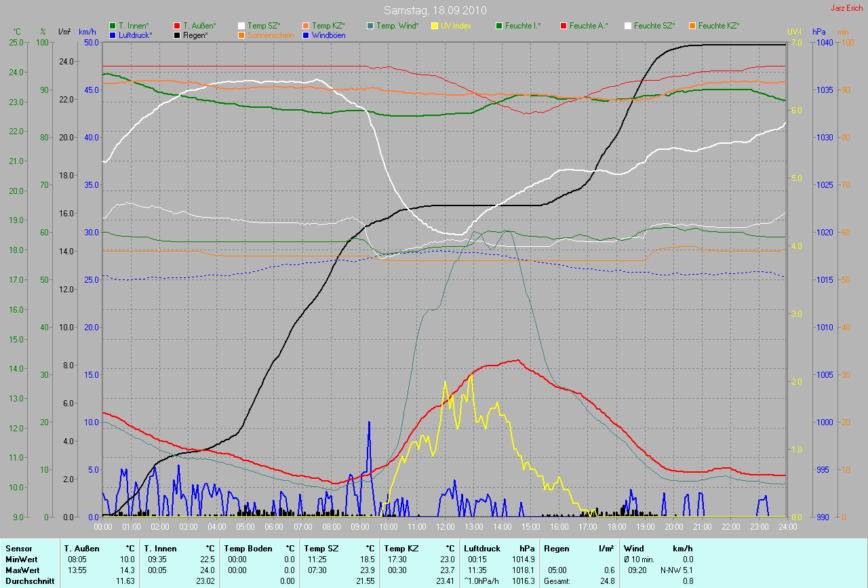Click the UV-I axis unit label
The height and width of the screenshot is (588, 868).
click(x=794, y=31)
